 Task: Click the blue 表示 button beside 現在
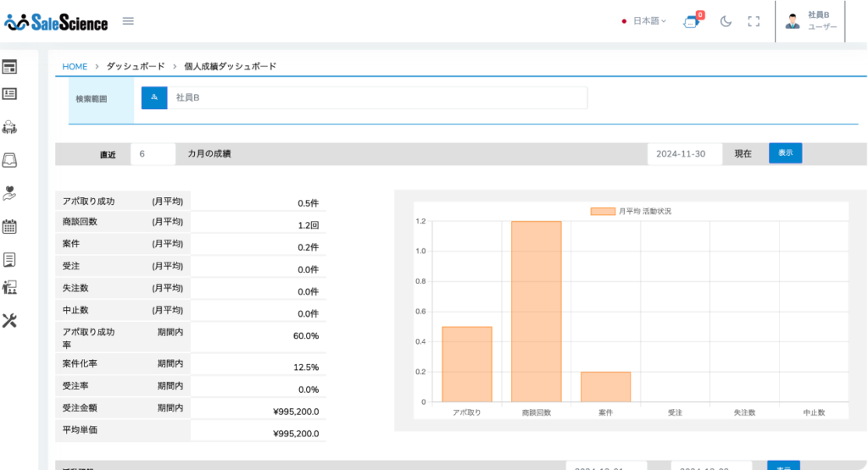tap(785, 153)
